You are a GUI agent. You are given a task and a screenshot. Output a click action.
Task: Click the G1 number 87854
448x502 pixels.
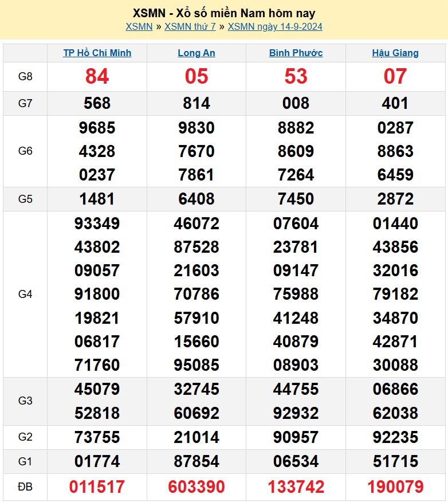tap(197, 461)
